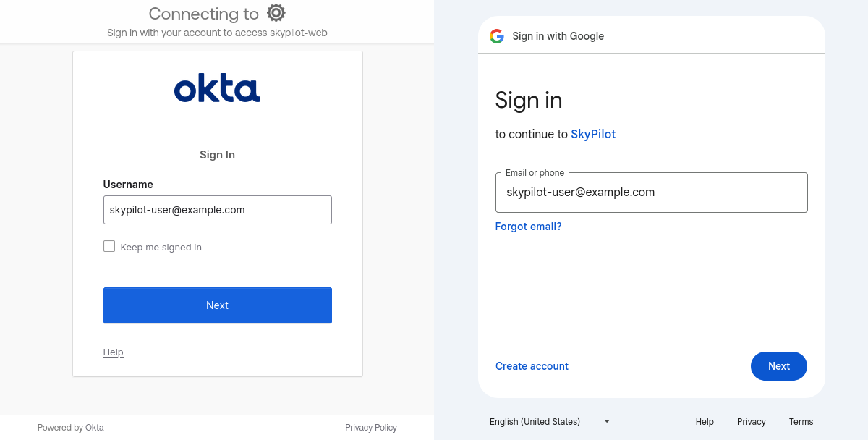This screenshot has height=440, width=868.
Task: Click inside the Email or phone field
Action: pos(651,192)
